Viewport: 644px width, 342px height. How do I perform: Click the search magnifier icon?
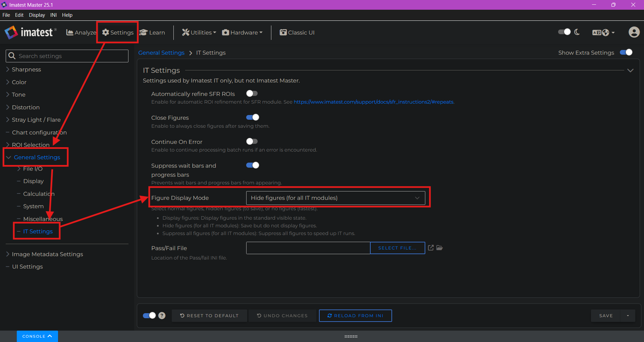point(12,56)
